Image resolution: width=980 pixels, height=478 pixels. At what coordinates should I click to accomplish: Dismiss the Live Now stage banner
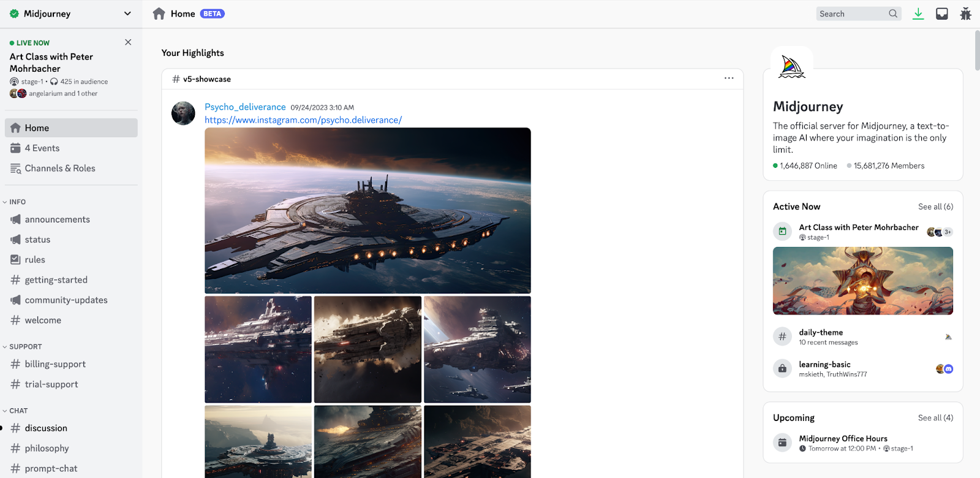click(128, 42)
